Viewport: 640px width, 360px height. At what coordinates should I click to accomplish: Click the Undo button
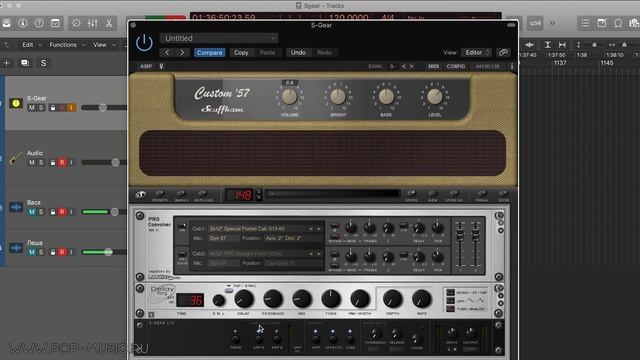coord(298,53)
